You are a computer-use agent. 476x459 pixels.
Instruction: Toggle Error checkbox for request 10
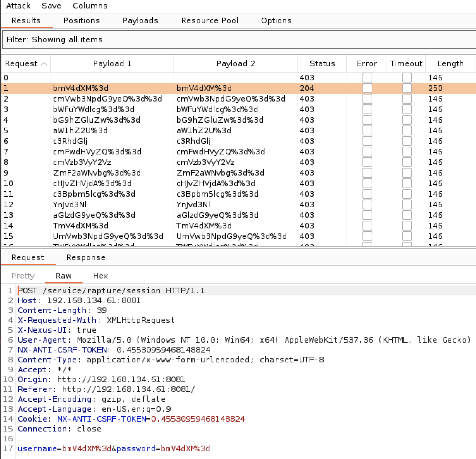(367, 183)
